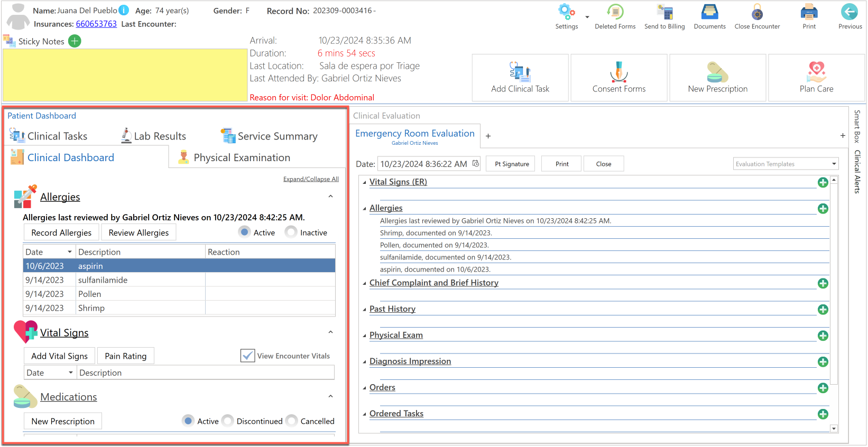Add entry to Vital Signs (ER) section
Screen dimensions: 868x447
pos(823,182)
